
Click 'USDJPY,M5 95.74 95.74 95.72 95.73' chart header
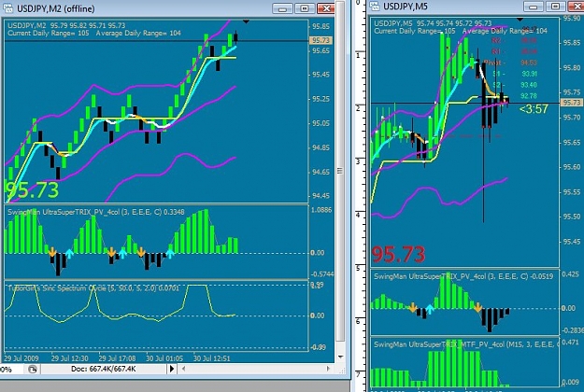point(433,23)
